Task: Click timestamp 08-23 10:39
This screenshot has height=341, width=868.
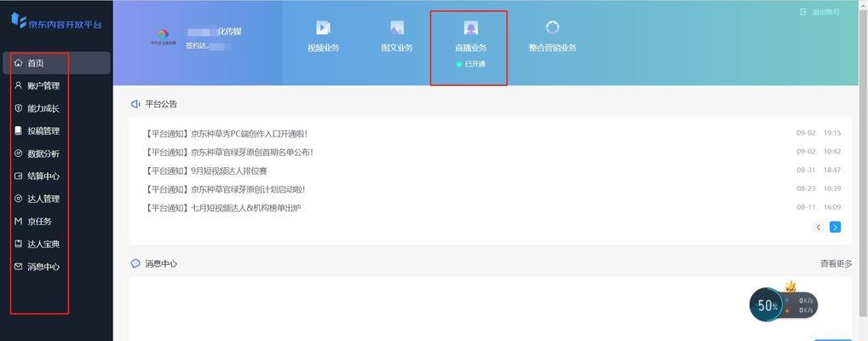Action: [x=819, y=188]
